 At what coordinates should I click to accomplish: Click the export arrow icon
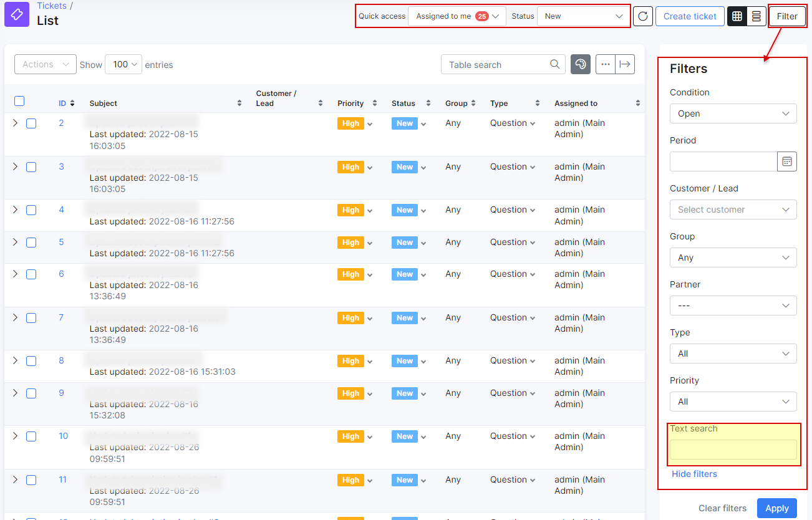pyautogui.click(x=625, y=64)
